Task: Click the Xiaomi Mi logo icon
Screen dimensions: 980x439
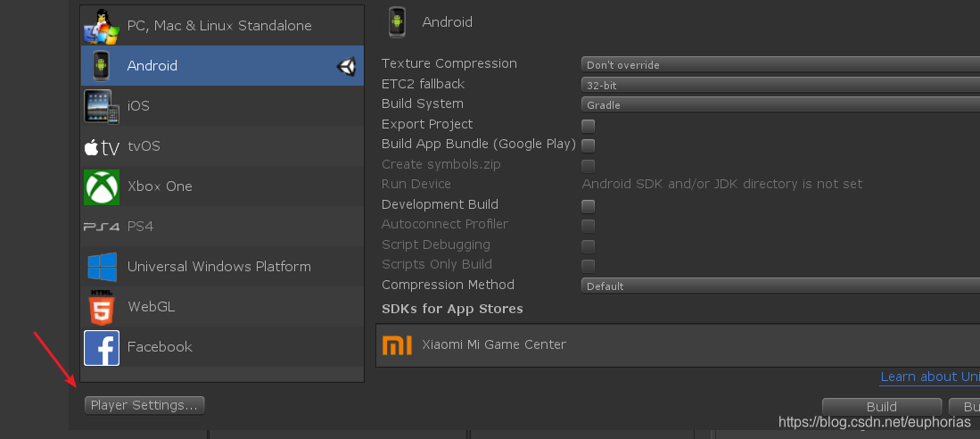Action: [397, 345]
